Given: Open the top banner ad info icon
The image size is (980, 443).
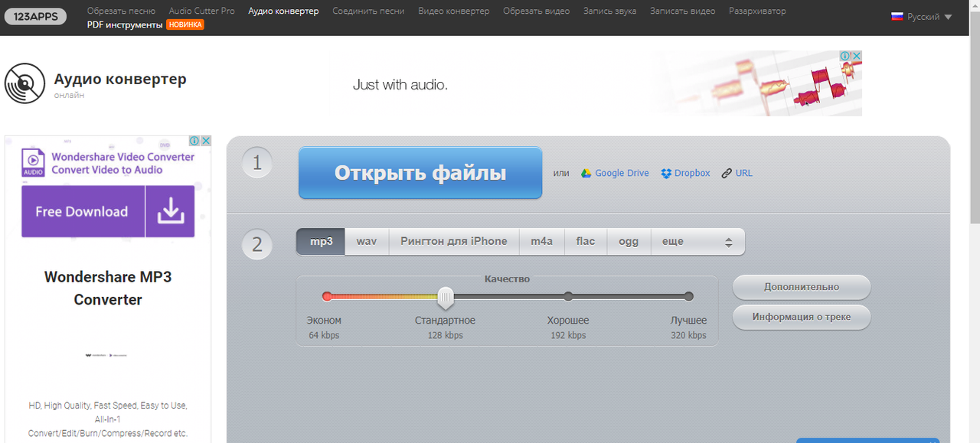Looking at the screenshot, I should [845, 56].
